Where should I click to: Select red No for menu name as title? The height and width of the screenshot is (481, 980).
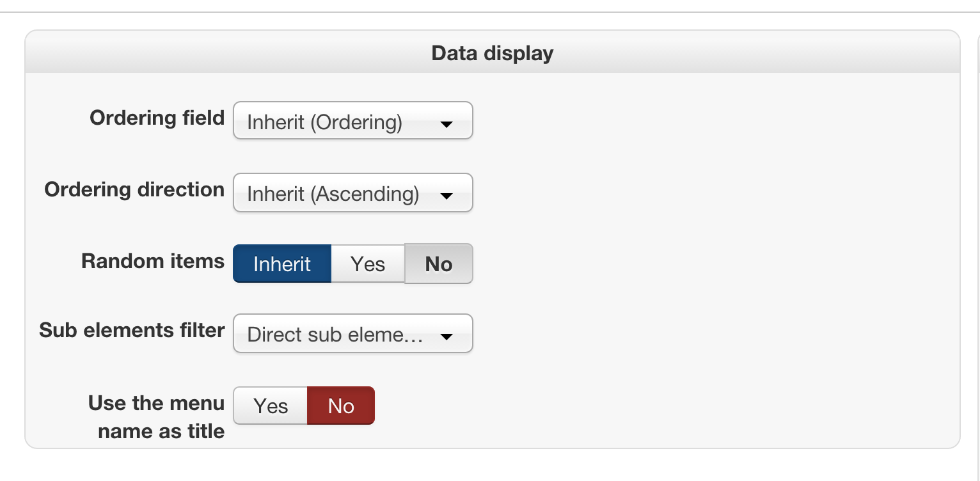coord(341,406)
